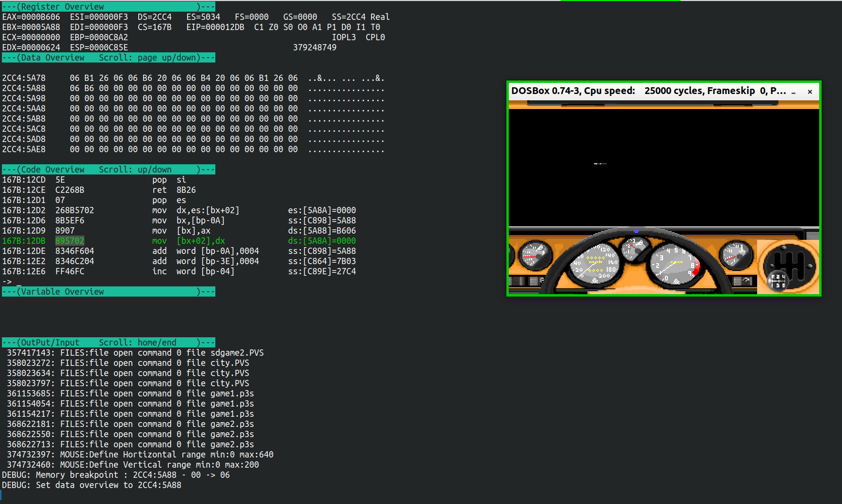Click log line 358023272 opening city.PVS
The height and width of the screenshot is (504, 842).
click(128, 363)
